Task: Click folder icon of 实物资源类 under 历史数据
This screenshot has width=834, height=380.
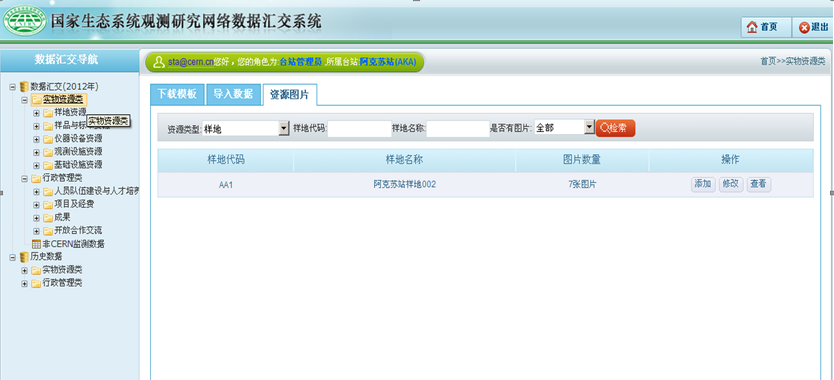Action: [x=36, y=270]
